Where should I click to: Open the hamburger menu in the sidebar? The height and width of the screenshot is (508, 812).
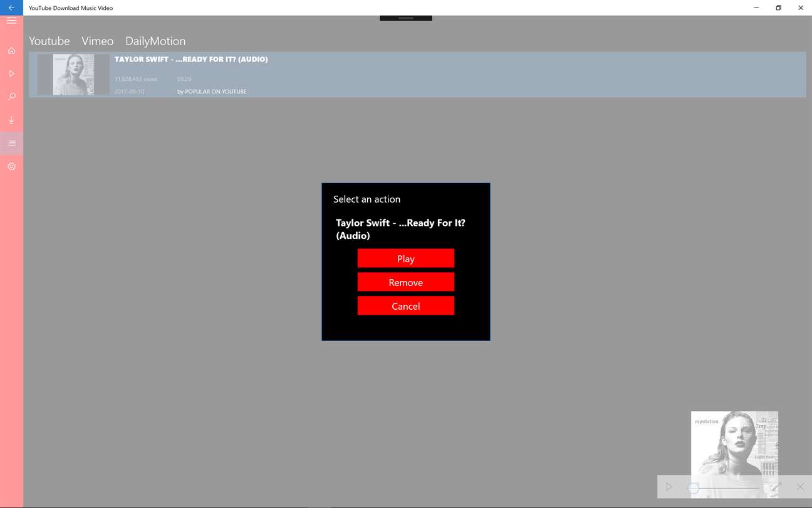11,21
